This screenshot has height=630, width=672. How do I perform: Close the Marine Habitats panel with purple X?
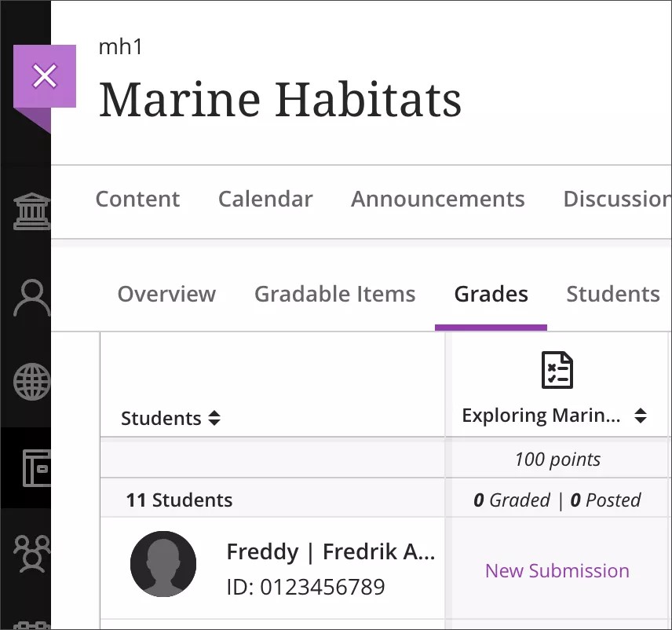(x=45, y=76)
